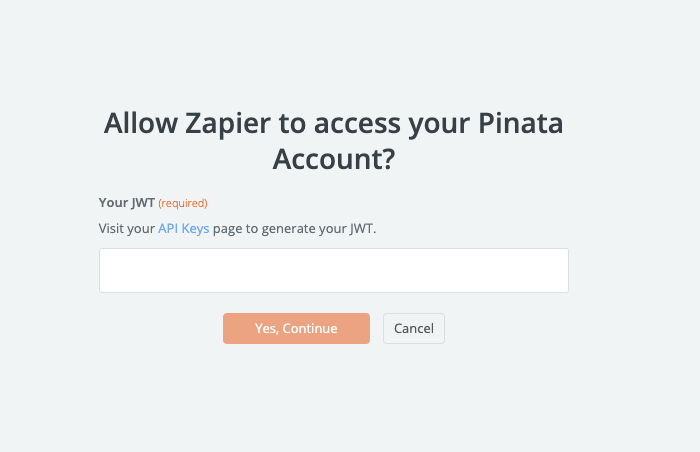
Task: Dismiss the dialog using the Cancel button
Action: pyautogui.click(x=413, y=329)
